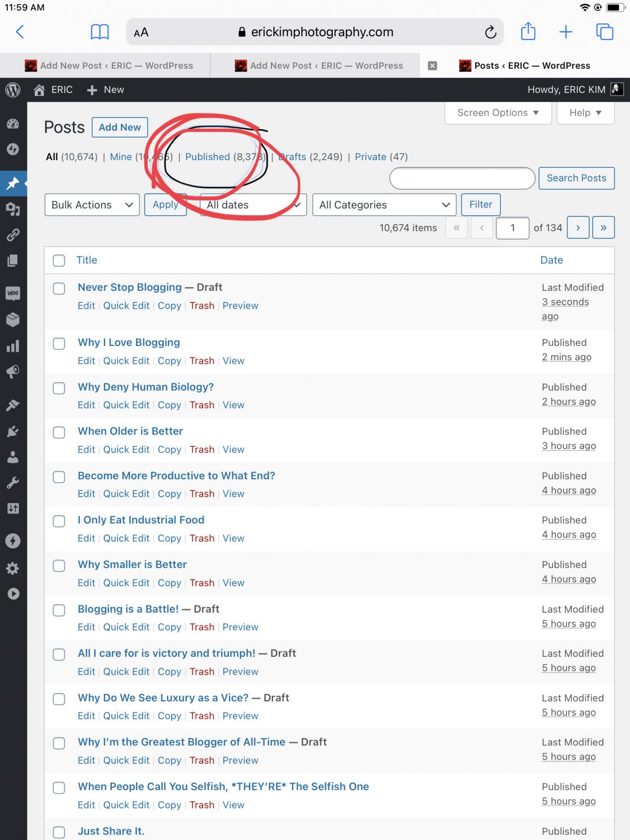Open Tools wrench sidebar icon

[13, 482]
